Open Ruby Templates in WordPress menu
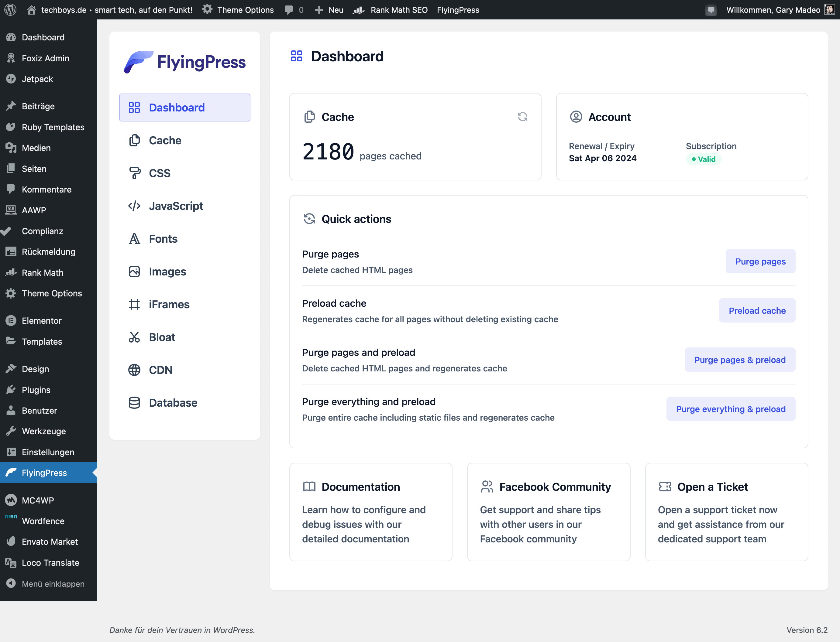 49,127
